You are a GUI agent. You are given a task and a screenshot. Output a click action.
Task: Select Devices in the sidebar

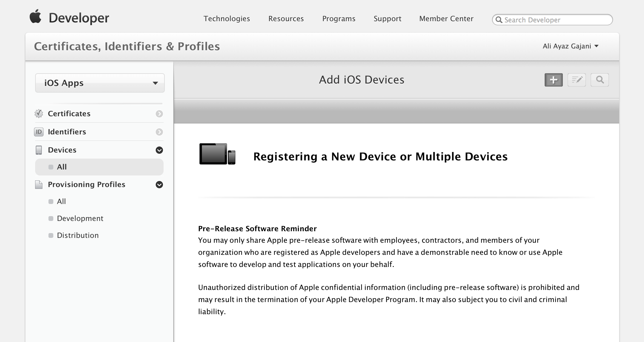62,150
